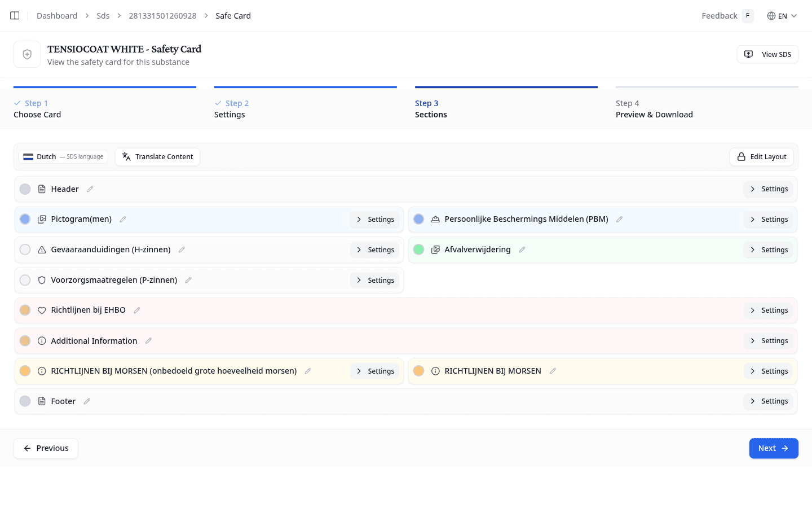
Task: Open the EN language dropdown
Action: 782,16
